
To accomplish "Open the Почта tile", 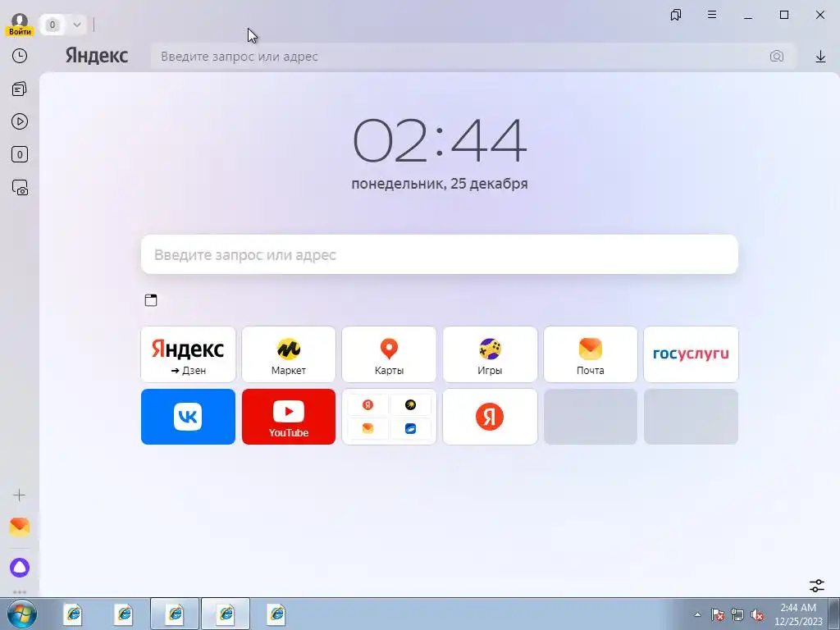I will tap(591, 354).
